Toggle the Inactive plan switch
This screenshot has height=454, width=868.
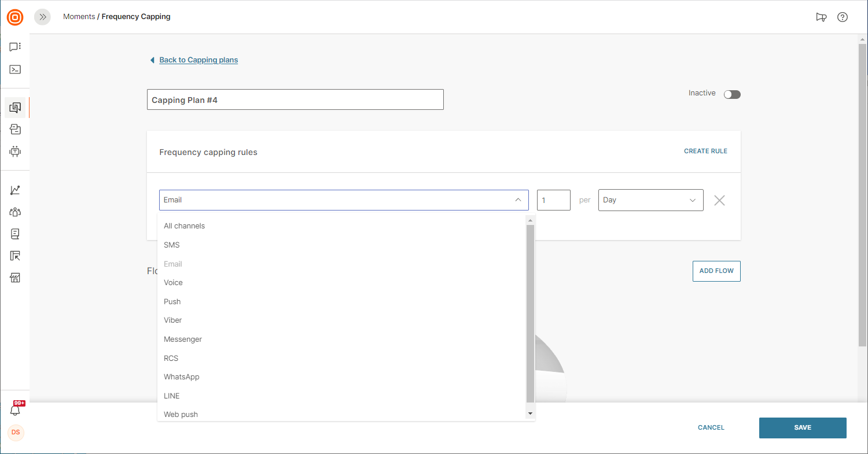pos(732,95)
